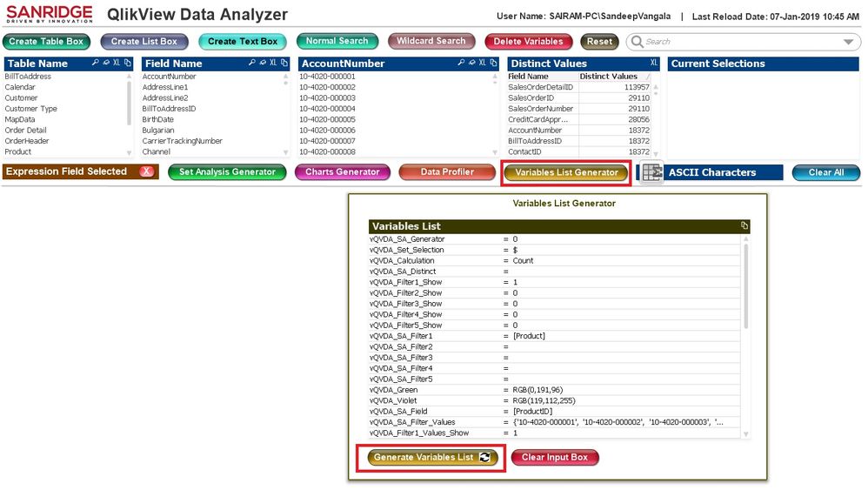868x490 pixels.
Task: Click Variables List vertical scrollbar
Action: coord(745,285)
